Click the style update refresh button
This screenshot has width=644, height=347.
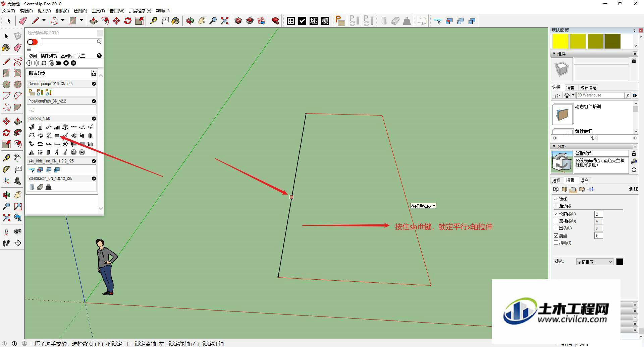[x=634, y=170]
